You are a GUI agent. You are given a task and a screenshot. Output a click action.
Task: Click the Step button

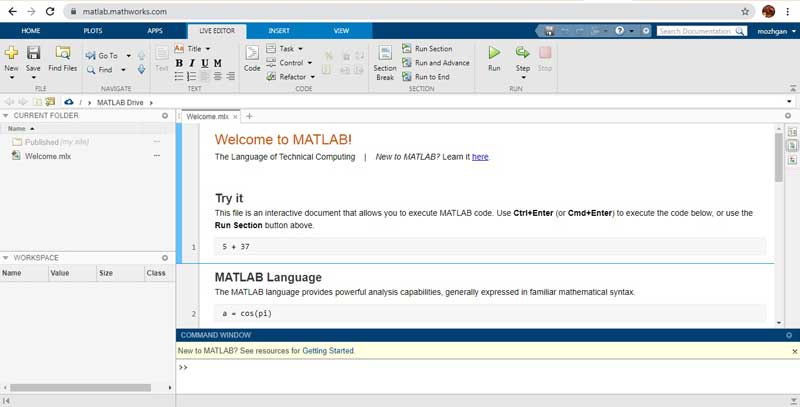[523, 57]
